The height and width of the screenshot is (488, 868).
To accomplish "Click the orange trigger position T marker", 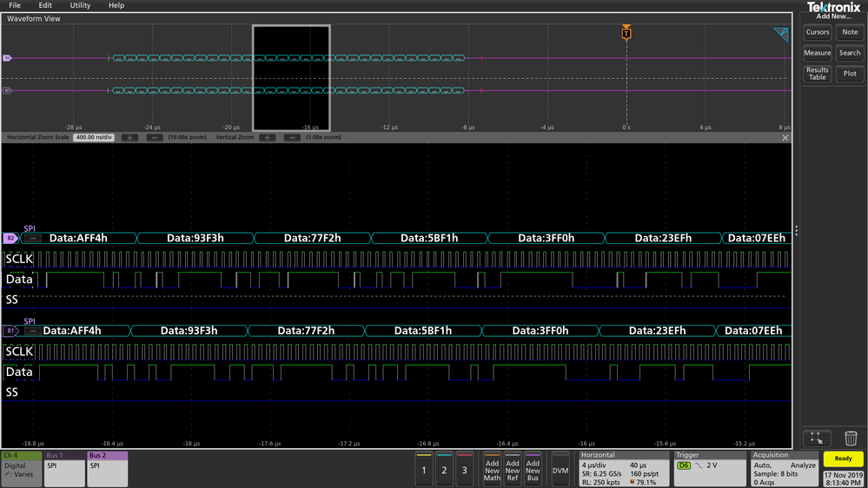I will 626,33.
